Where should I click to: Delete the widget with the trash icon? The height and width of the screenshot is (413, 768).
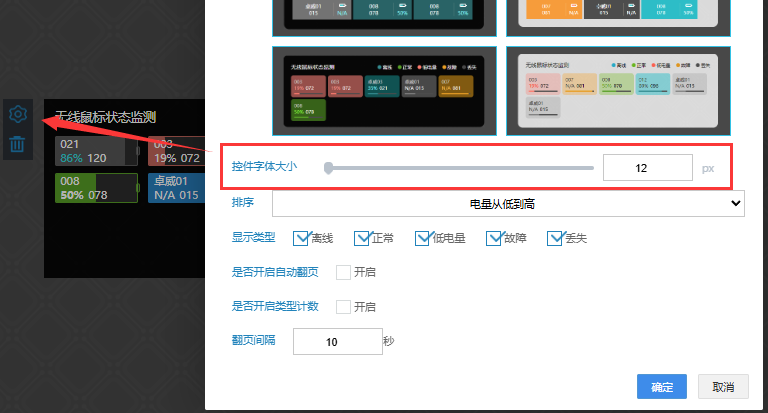(17, 144)
